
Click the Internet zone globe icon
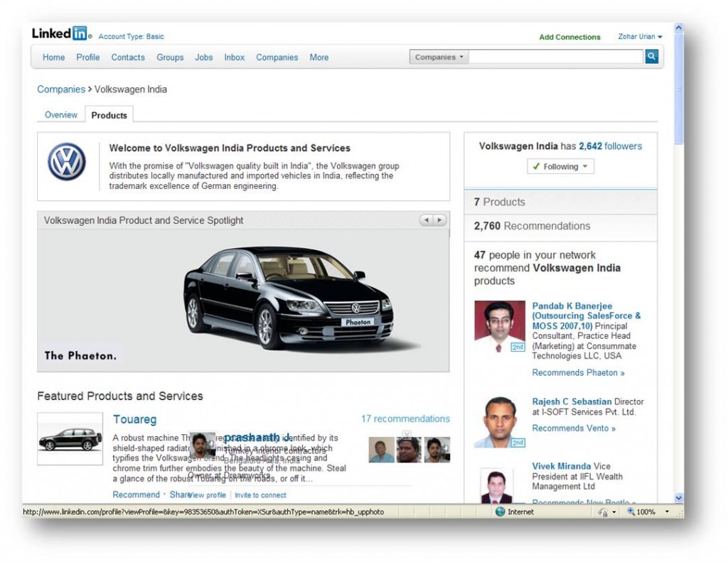click(500, 512)
